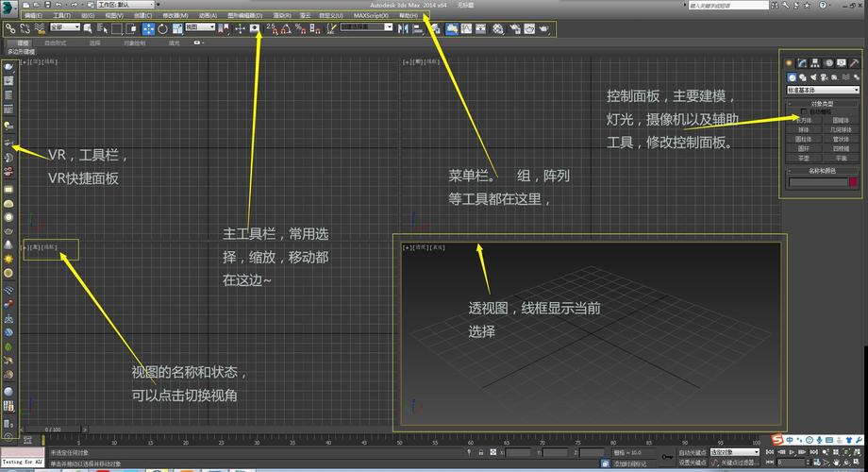
Task: Enable the 自动栅格 checkbox
Action: coord(804,111)
